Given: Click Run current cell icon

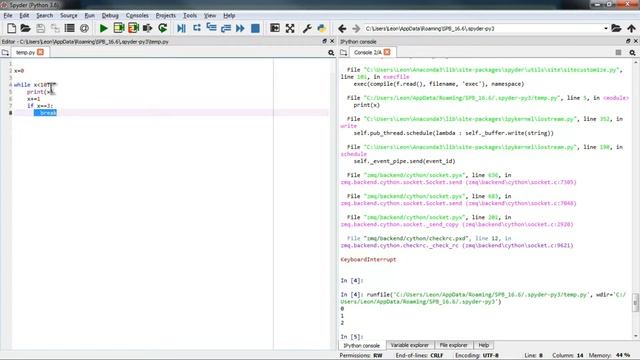Looking at the screenshot, I should [x=119, y=28].
